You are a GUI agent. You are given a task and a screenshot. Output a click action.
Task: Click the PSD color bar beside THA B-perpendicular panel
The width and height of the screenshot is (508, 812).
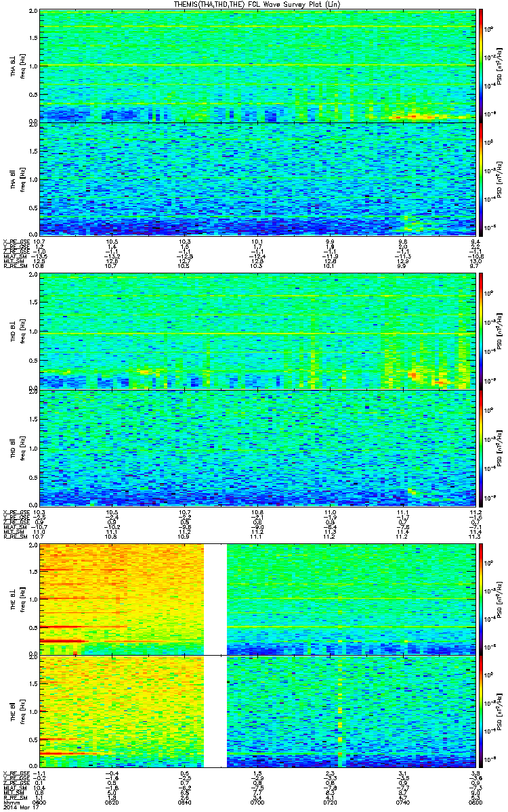[x=481, y=66]
